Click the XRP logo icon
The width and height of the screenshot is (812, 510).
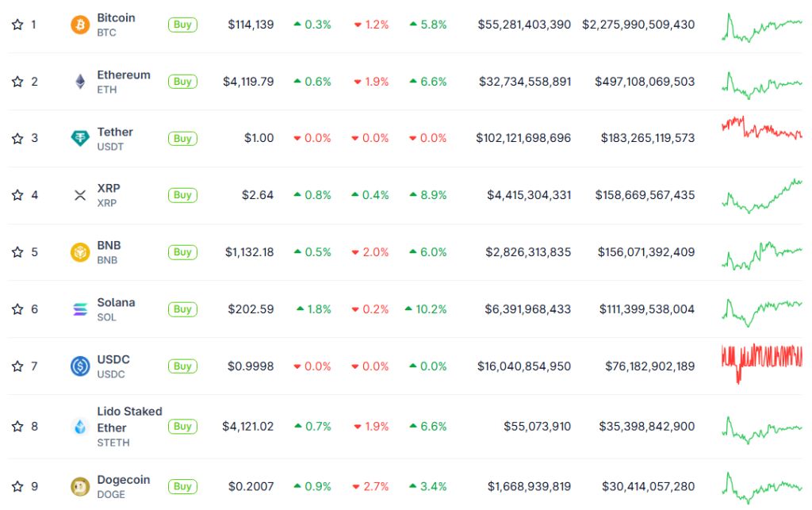coord(80,195)
